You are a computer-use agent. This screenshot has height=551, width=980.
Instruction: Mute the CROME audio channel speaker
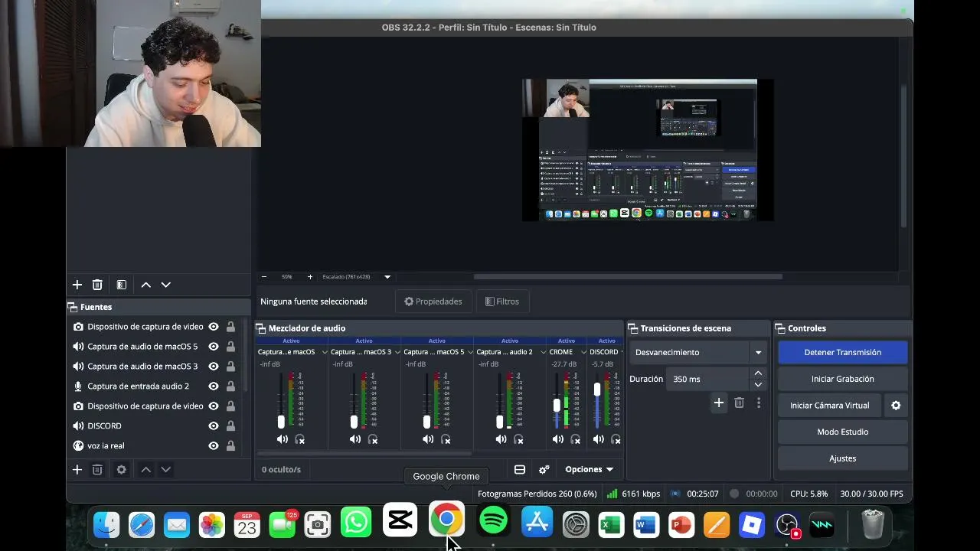[558, 439]
